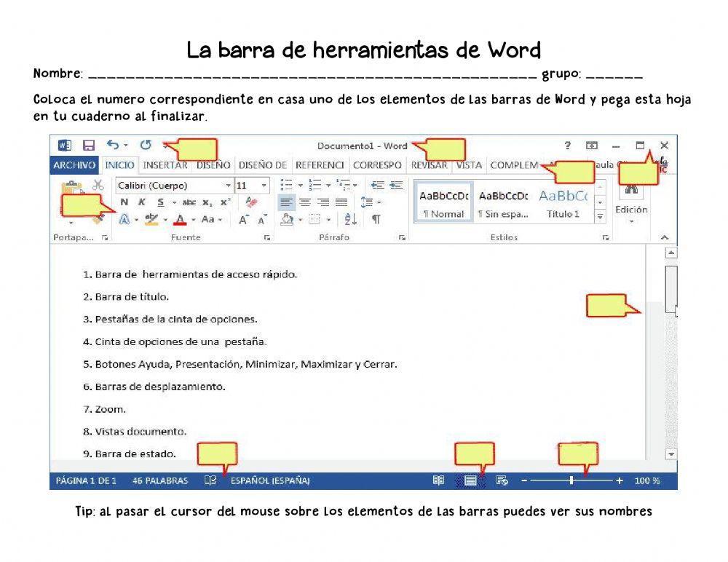
Task: Apply italic formatting with the K icon
Action: click(x=142, y=202)
